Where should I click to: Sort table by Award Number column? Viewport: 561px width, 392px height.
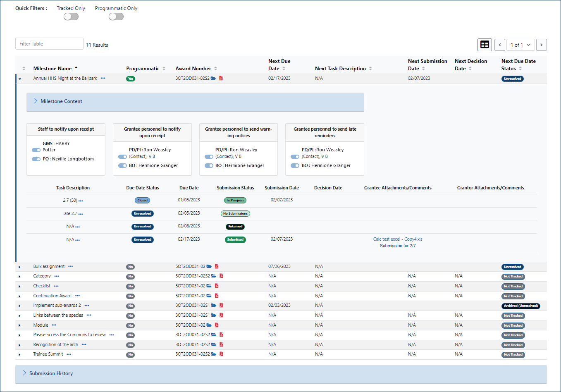coord(216,69)
